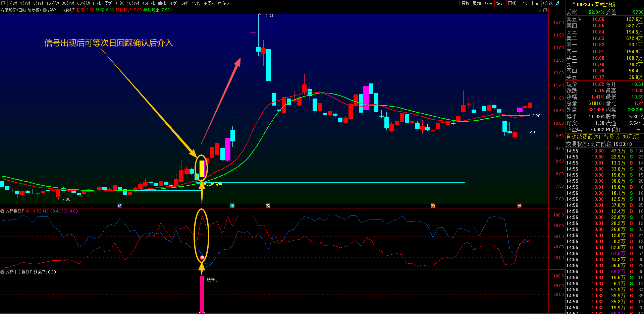Screen dimensions: 644x314
Task: Click the 10.28 price line label
Action: [535, 116]
